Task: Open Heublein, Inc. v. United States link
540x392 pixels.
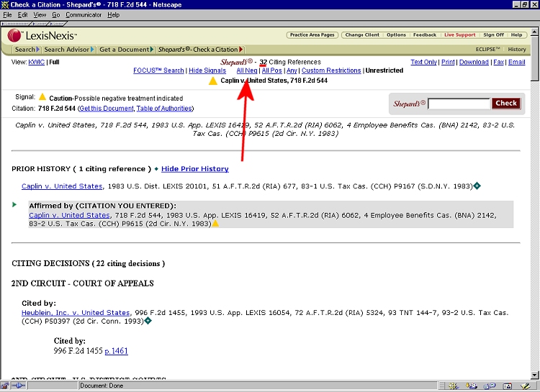Action: point(76,313)
